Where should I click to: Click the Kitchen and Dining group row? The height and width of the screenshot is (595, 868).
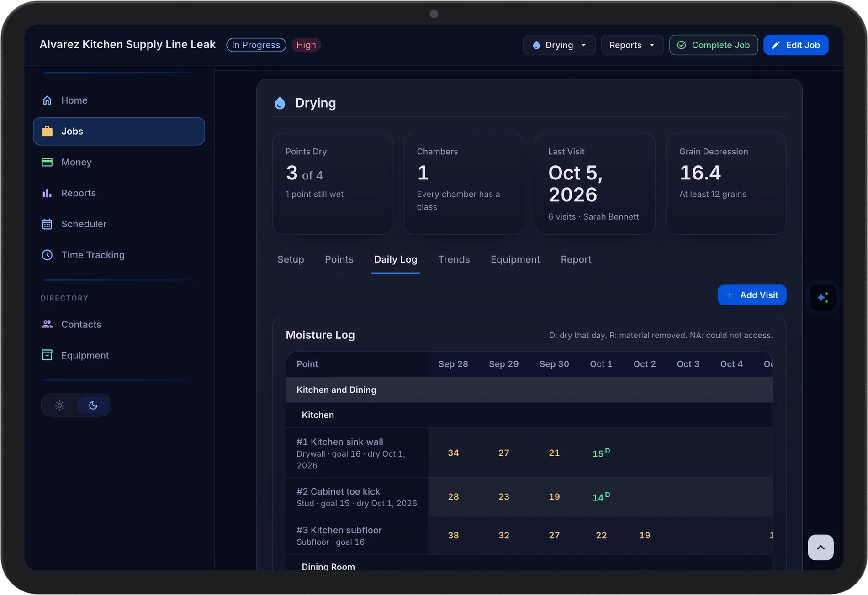[x=529, y=390]
